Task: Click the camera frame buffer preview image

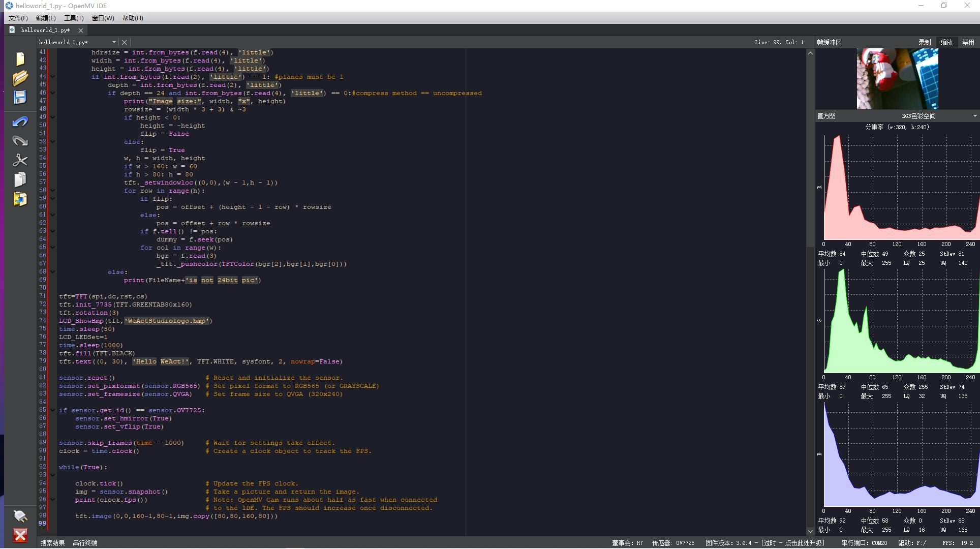Action: coord(897,78)
